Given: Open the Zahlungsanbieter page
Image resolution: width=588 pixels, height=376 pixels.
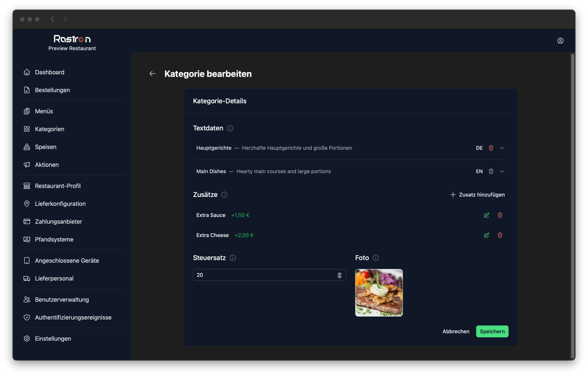Looking at the screenshot, I should tap(58, 221).
